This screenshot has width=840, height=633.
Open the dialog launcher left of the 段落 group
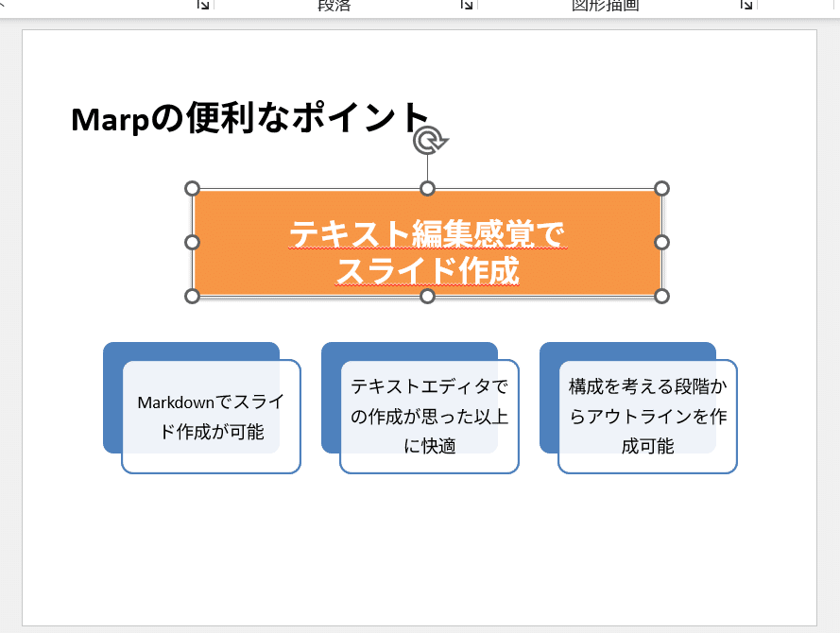point(203,5)
